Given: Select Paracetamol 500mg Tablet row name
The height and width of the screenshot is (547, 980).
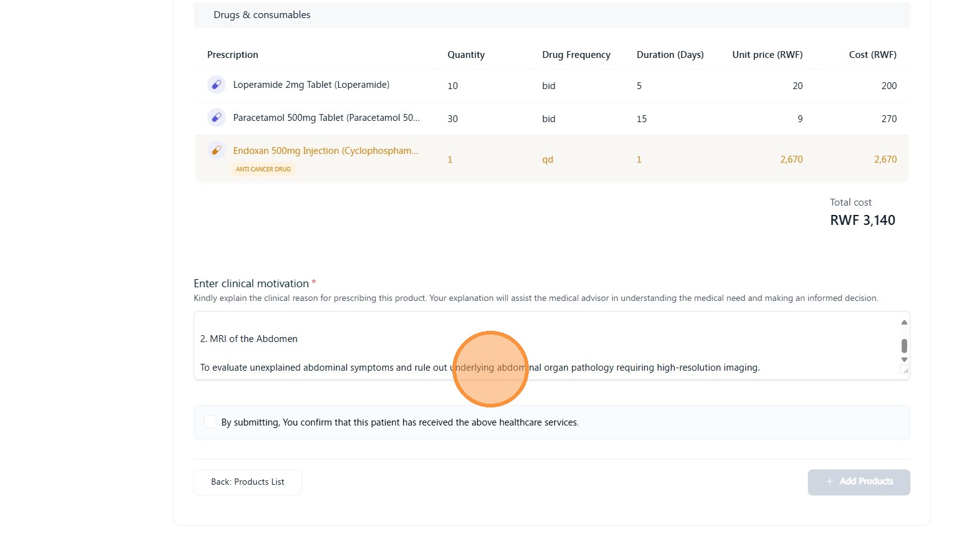Looking at the screenshot, I should pyautogui.click(x=326, y=118).
